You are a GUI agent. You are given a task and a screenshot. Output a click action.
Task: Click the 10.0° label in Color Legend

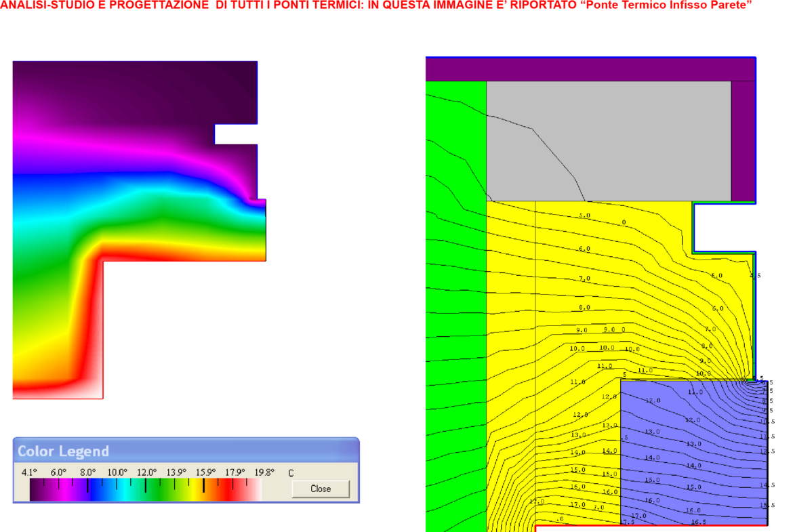tap(117, 472)
